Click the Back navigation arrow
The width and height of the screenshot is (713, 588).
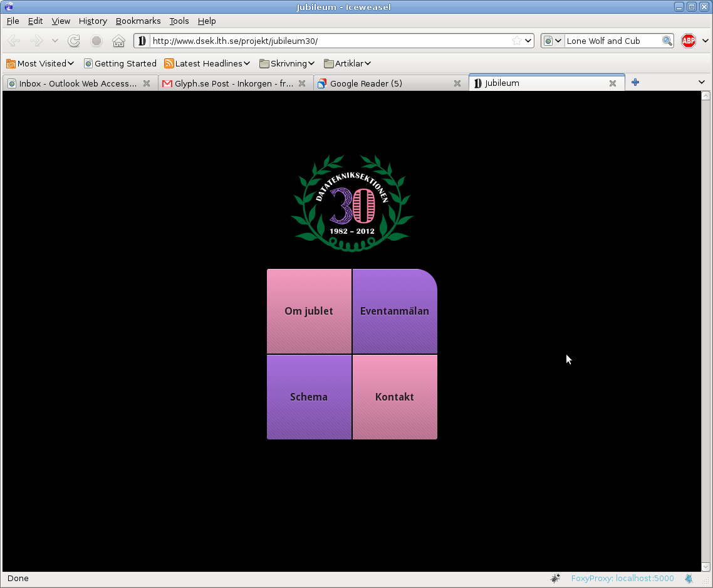click(14, 41)
